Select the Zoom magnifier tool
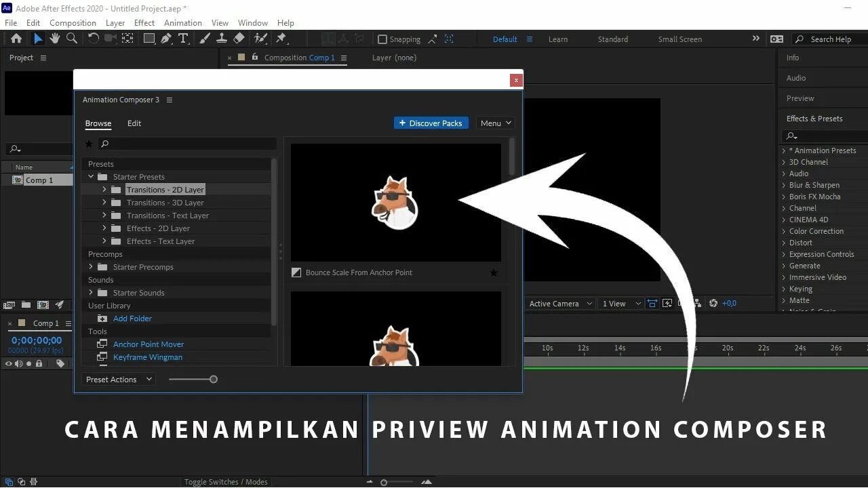The width and height of the screenshot is (868, 488). point(72,39)
